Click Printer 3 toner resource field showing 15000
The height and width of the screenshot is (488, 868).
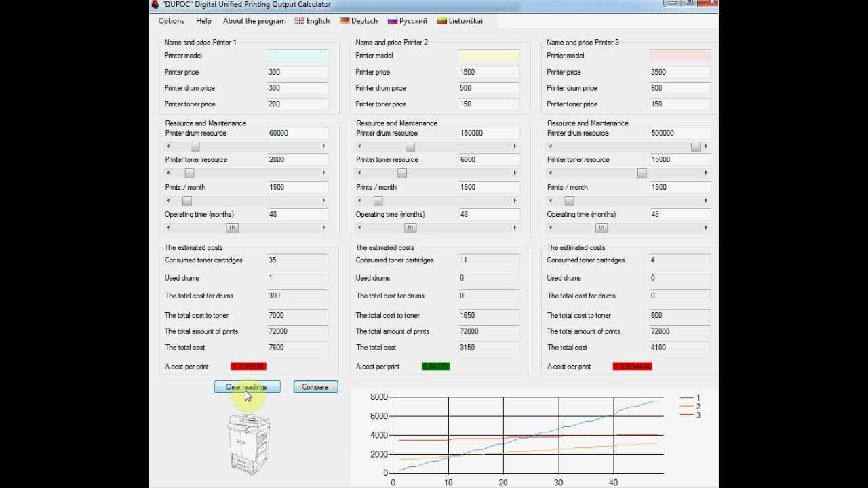[680, 160]
